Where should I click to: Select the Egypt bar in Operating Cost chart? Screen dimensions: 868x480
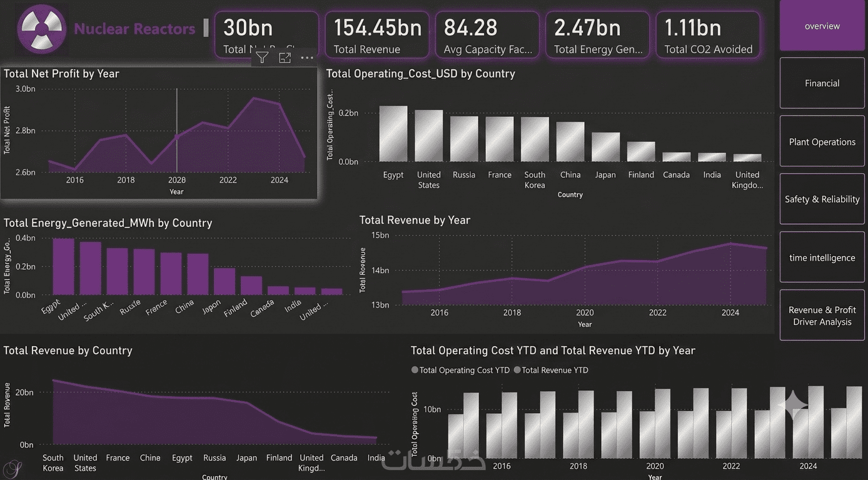click(393, 134)
